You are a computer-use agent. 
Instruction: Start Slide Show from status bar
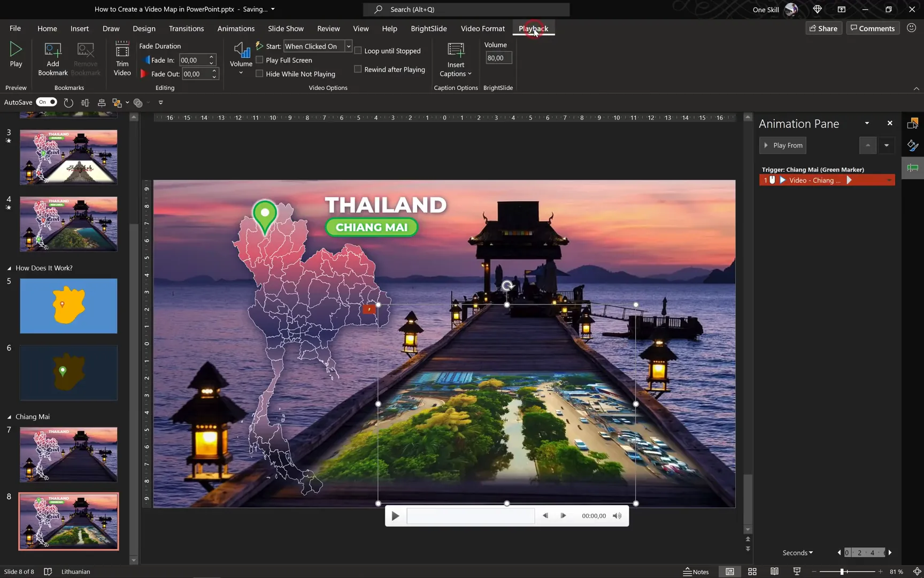(796, 572)
